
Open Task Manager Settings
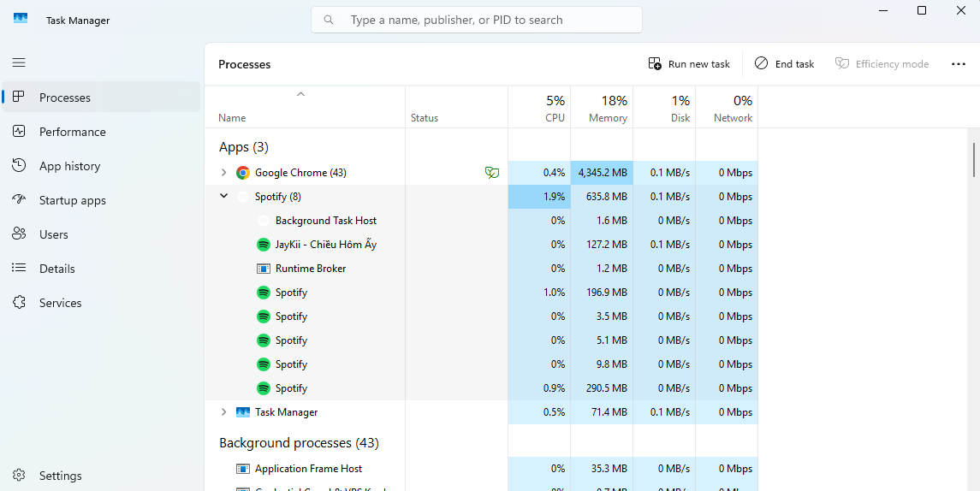[101, 476]
